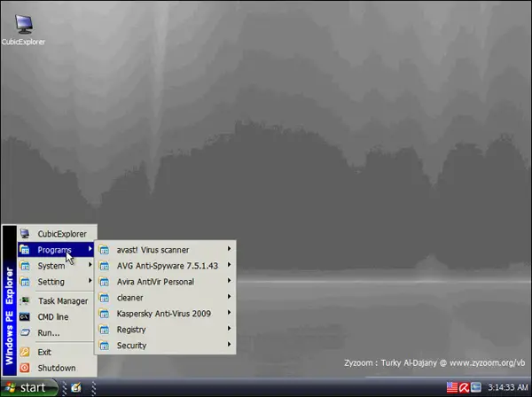Open the Security submenu entry
Screen dimensions: 532x397
(x=165, y=346)
